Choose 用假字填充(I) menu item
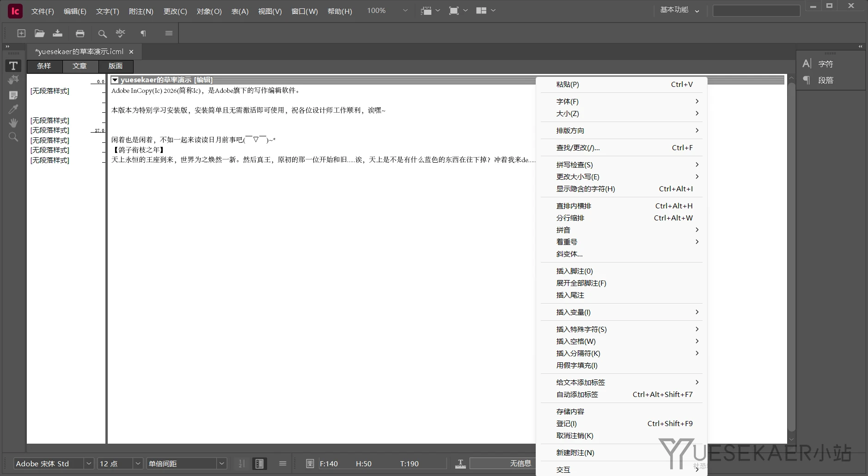The width and height of the screenshot is (868, 476). tap(622, 366)
